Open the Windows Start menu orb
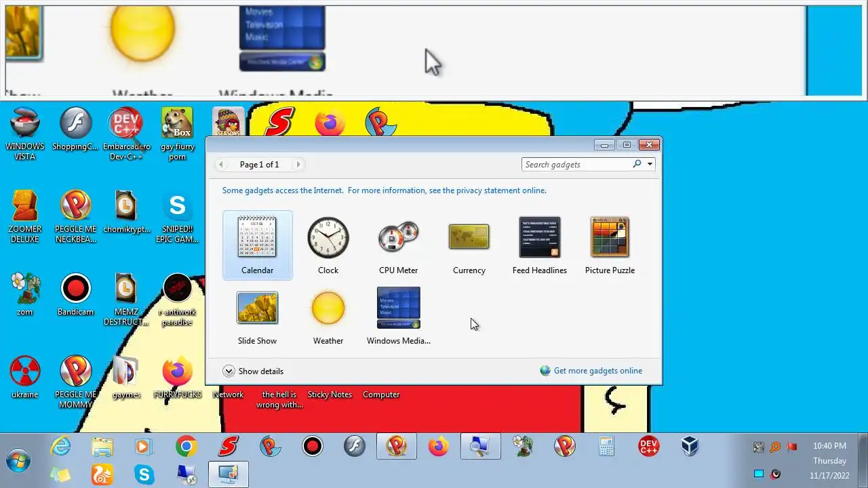This screenshot has width=868, height=488. click(x=18, y=460)
